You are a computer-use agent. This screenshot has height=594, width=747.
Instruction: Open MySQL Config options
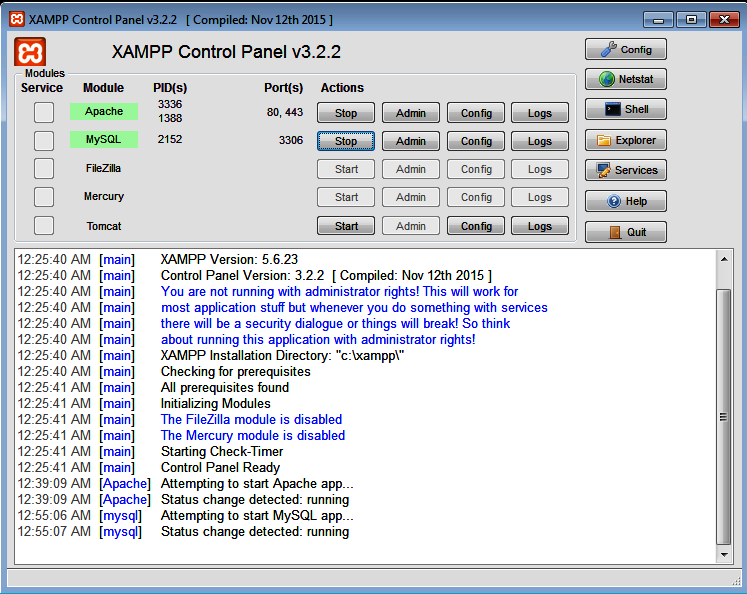[x=476, y=141]
